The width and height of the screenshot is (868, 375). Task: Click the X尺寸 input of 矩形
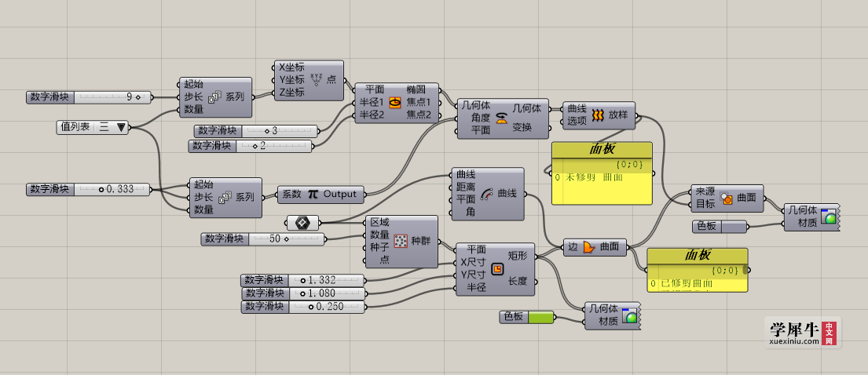click(474, 261)
